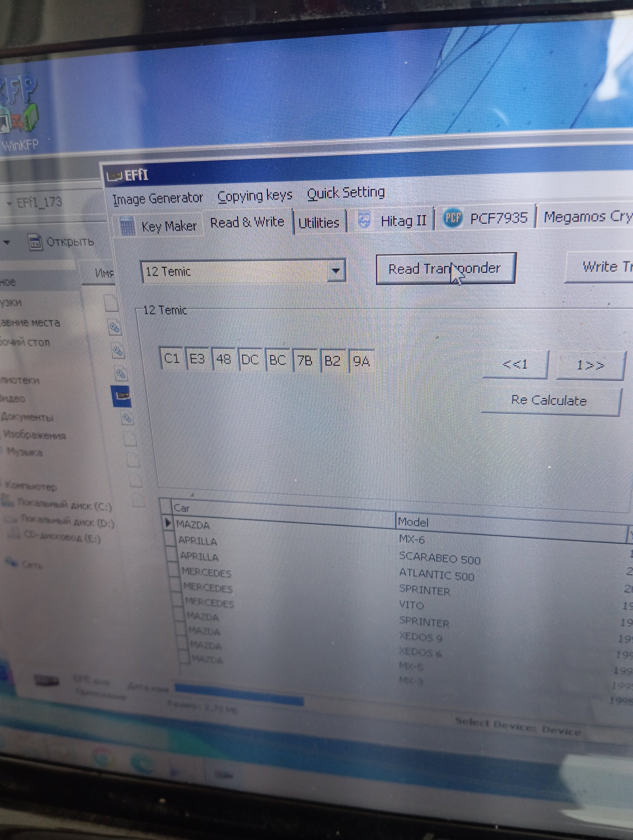Switch to the Read & Write tab
The height and width of the screenshot is (840, 633).
coord(247,223)
